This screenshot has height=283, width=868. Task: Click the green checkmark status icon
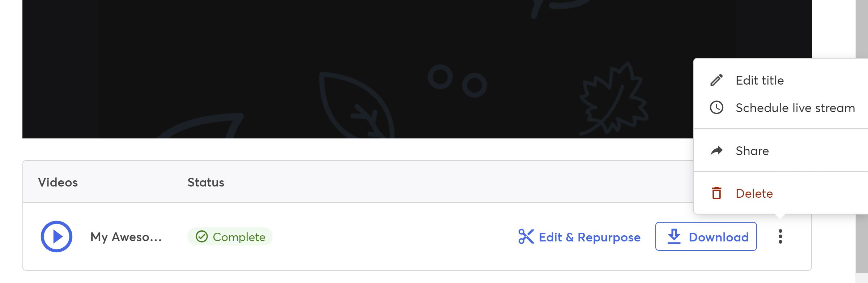tap(201, 237)
